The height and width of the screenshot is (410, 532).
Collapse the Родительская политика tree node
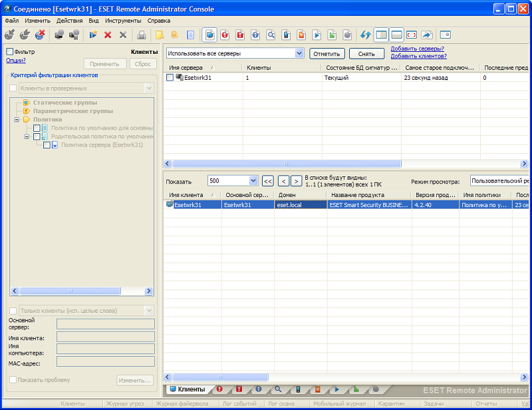27,136
